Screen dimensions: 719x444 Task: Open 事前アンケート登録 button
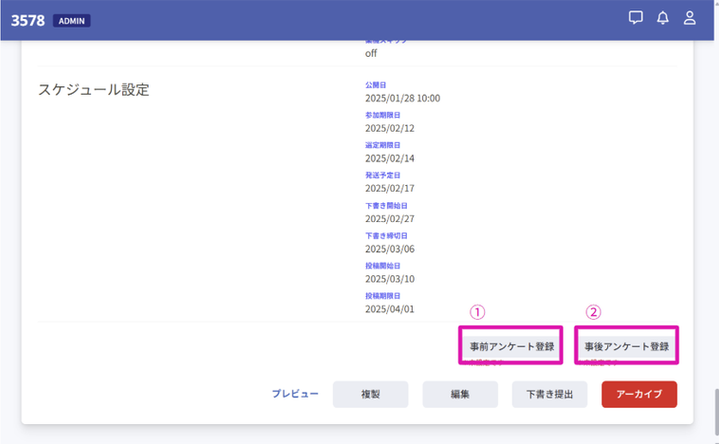point(511,346)
